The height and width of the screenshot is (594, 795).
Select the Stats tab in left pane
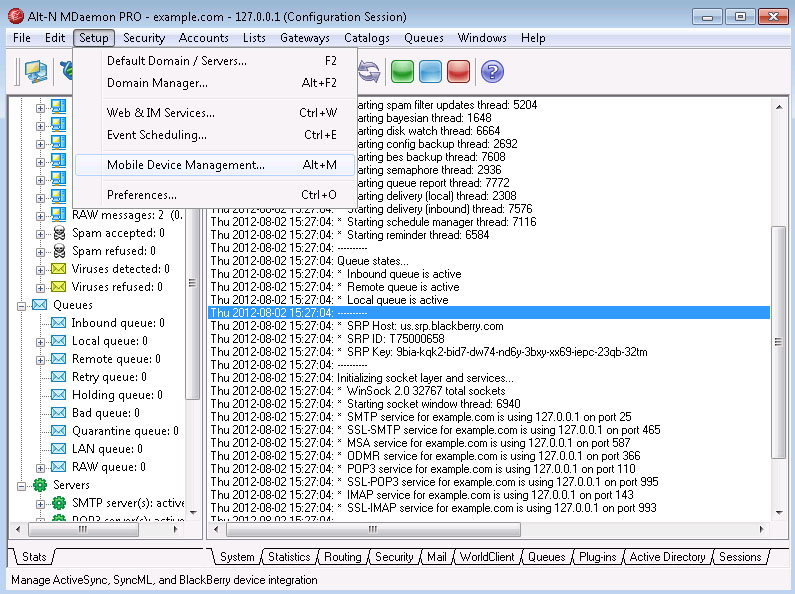click(34, 557)
